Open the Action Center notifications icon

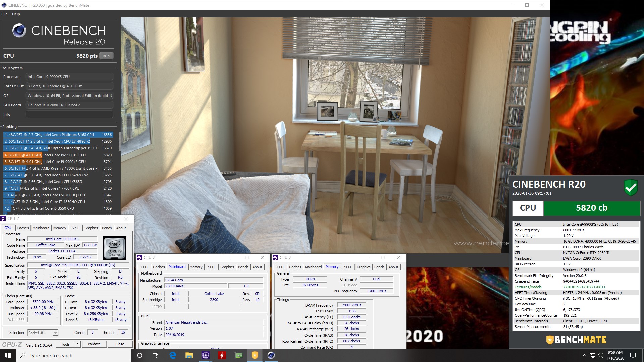(x=633, y=355)
